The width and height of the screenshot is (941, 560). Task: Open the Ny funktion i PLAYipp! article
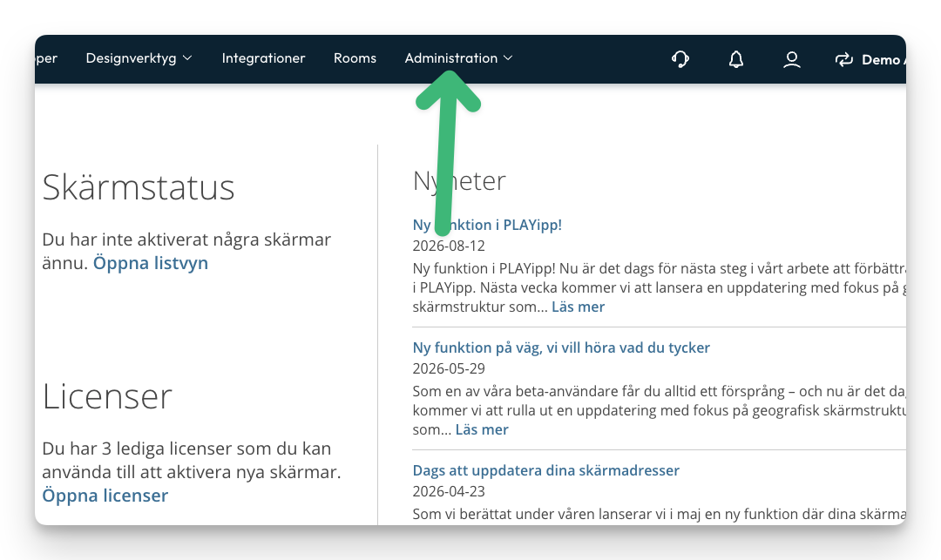487,225
